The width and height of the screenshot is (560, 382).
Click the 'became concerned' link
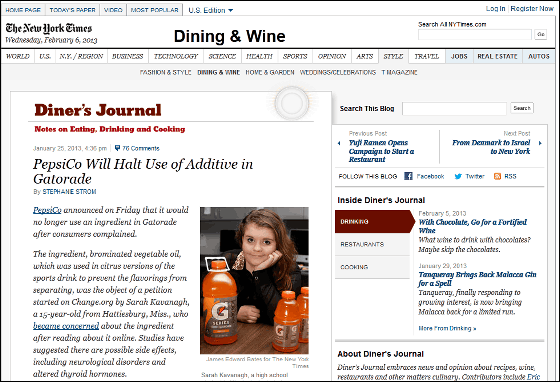(x=66, y=326)
